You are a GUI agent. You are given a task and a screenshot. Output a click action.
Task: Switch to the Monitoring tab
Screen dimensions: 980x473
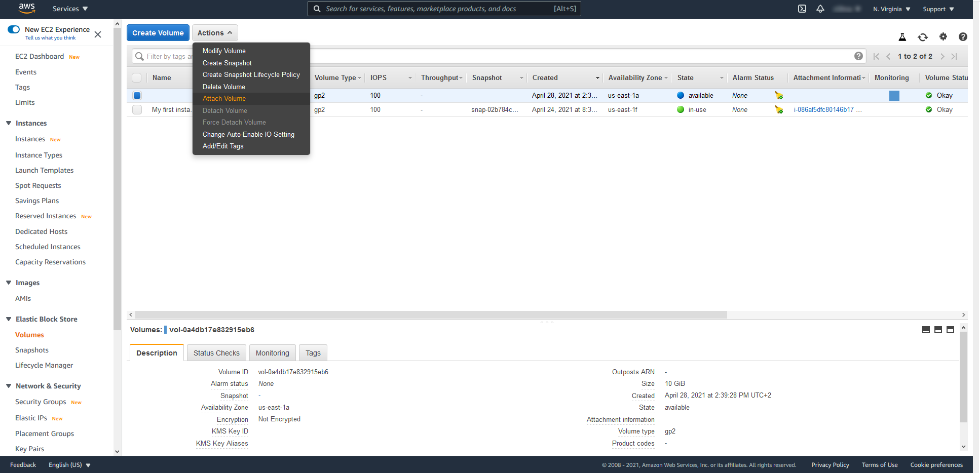pyautogui.click(x=273, y=353)
